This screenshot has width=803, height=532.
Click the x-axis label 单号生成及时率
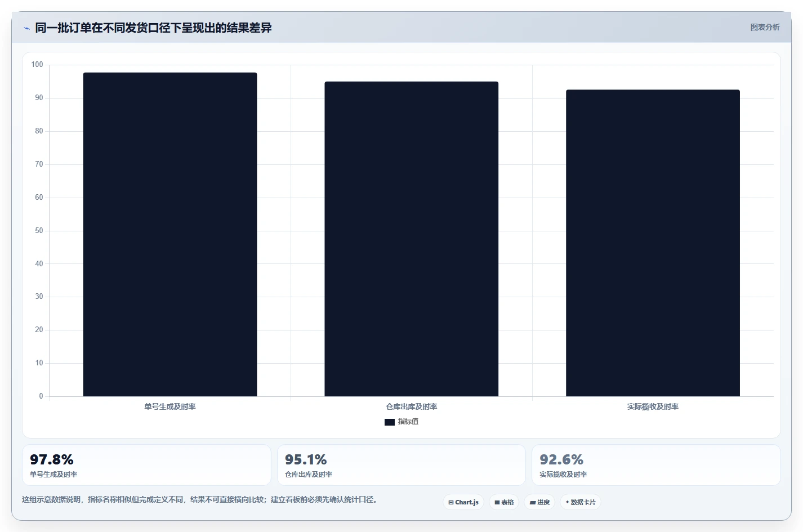(x=170, y=406)
